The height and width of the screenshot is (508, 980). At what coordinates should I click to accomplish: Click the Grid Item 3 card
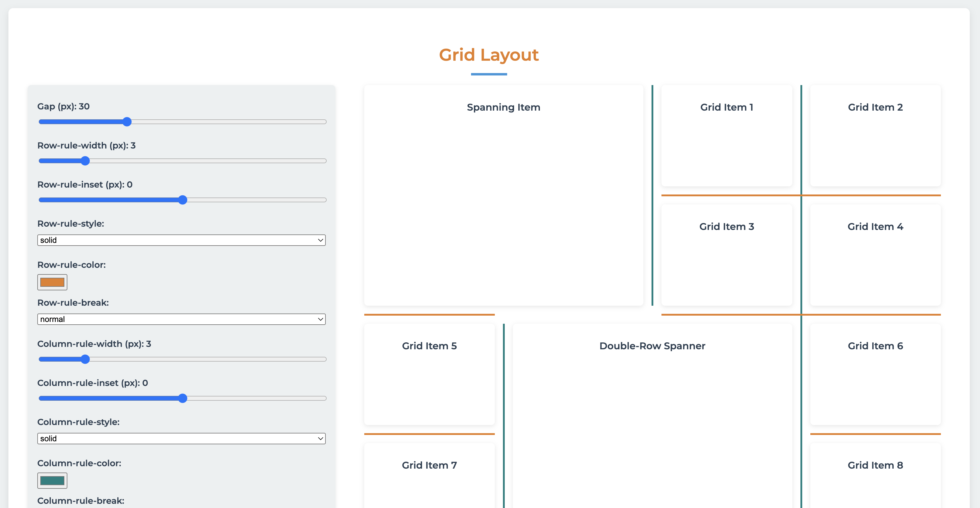click(727, 255)
